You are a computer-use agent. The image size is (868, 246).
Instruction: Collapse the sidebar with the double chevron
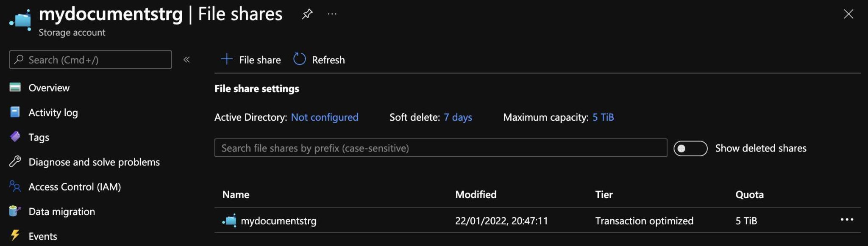pos(186,60)
